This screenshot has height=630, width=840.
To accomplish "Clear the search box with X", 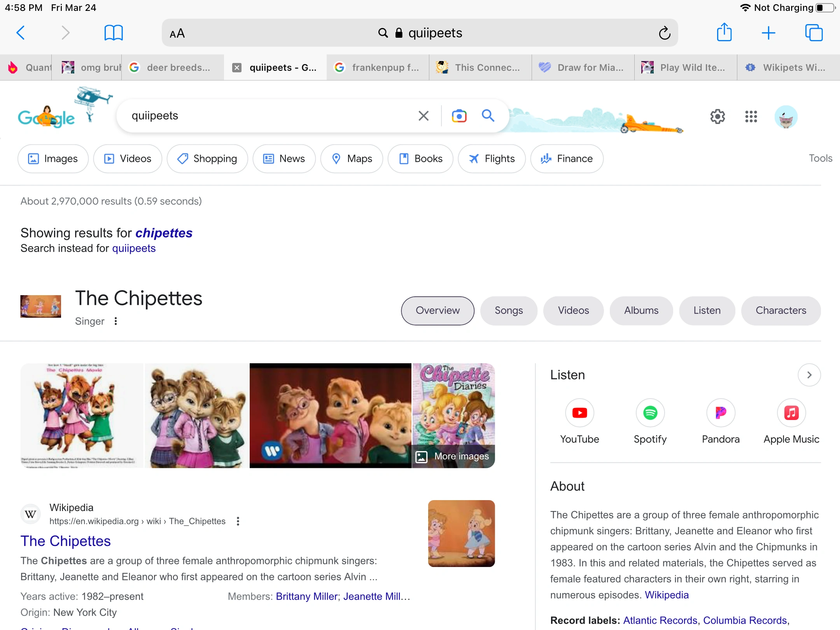I will coord(423,116).
